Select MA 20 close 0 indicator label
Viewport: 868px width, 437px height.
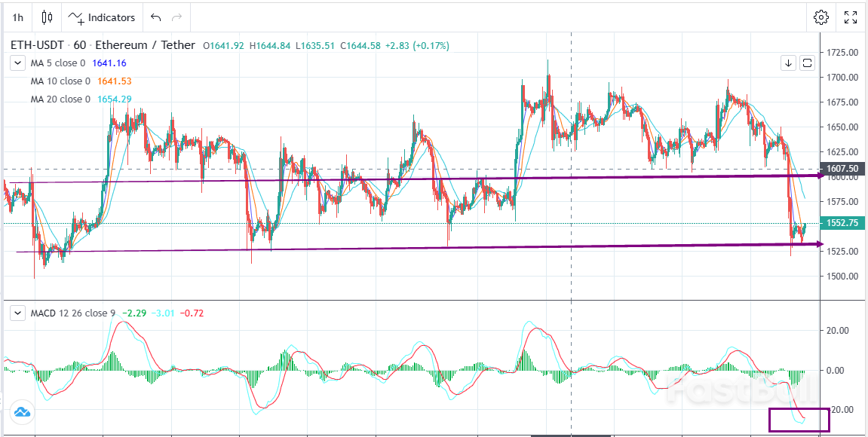[60, 99]
